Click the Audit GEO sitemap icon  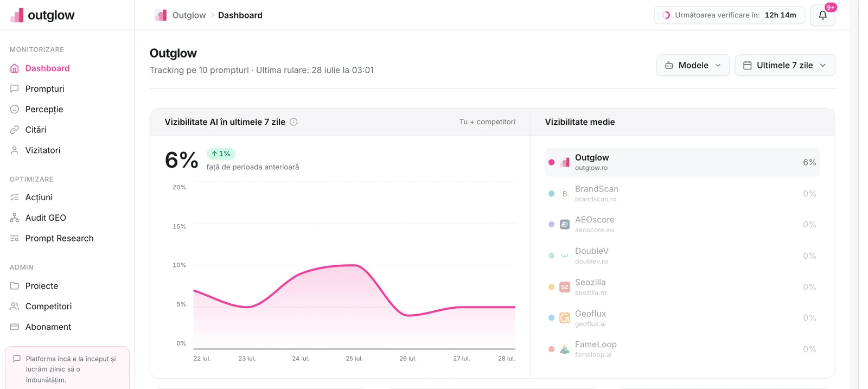pyautogui.click(x=15, y=218)
